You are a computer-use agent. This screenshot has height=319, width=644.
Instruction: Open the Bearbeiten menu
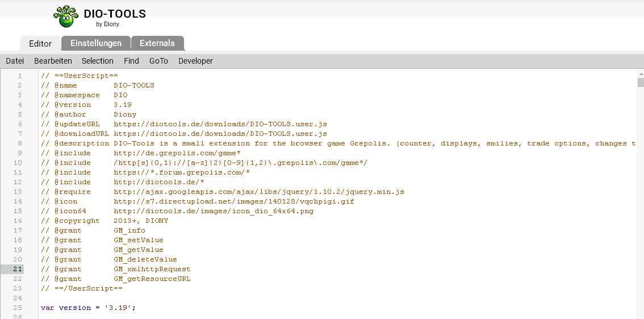[x=53, y=61]
